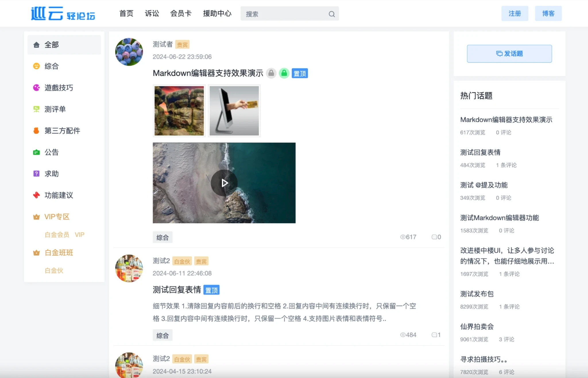Click the green lock icon on Markdown post
588x378 pixels.
point(284,73)
